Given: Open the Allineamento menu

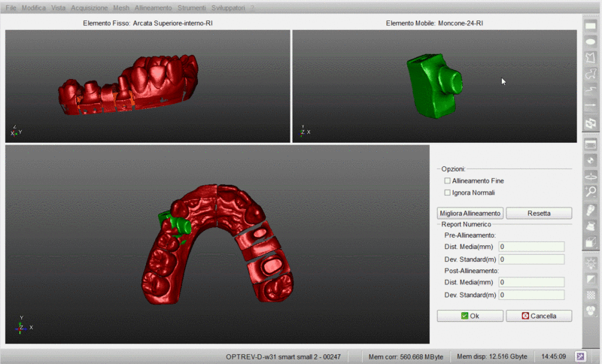Looking at the screenshot, I should tap(153, 8).
